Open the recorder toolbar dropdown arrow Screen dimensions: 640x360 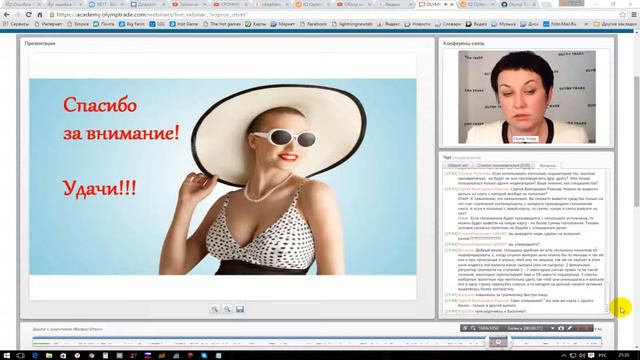click(x=552, y=328)
